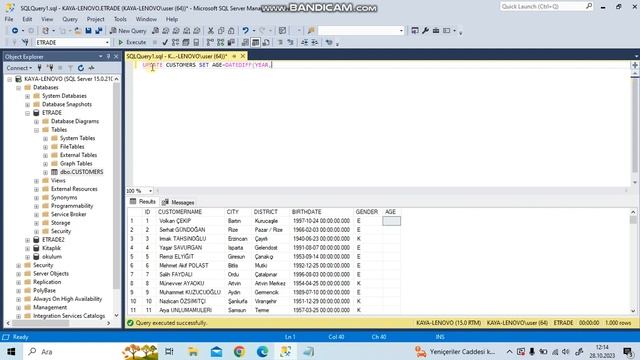Expand the Security folder under server
The width and height of the screenshot is (640, 360).
pyautogui.click(x=18, y=265)
